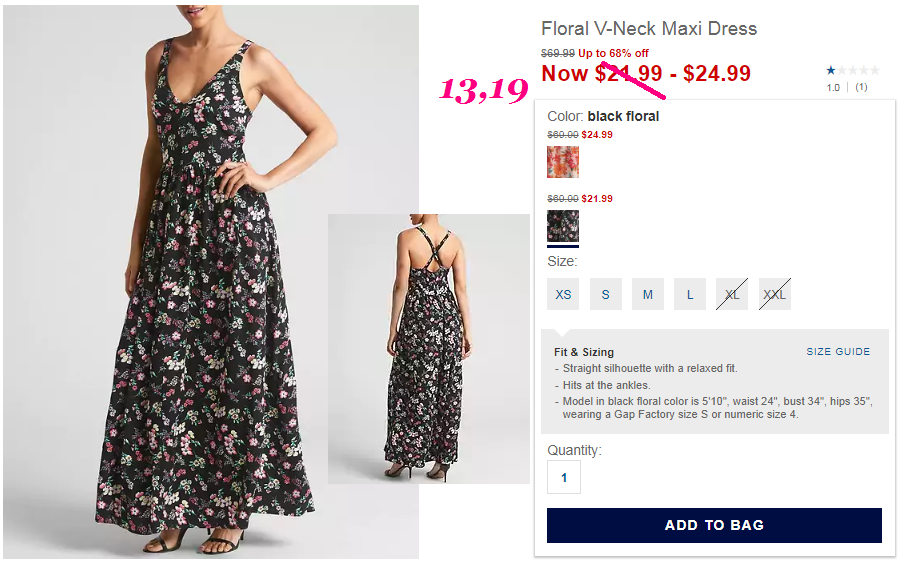Click the ADD TO BAG button

pos(714,525)
